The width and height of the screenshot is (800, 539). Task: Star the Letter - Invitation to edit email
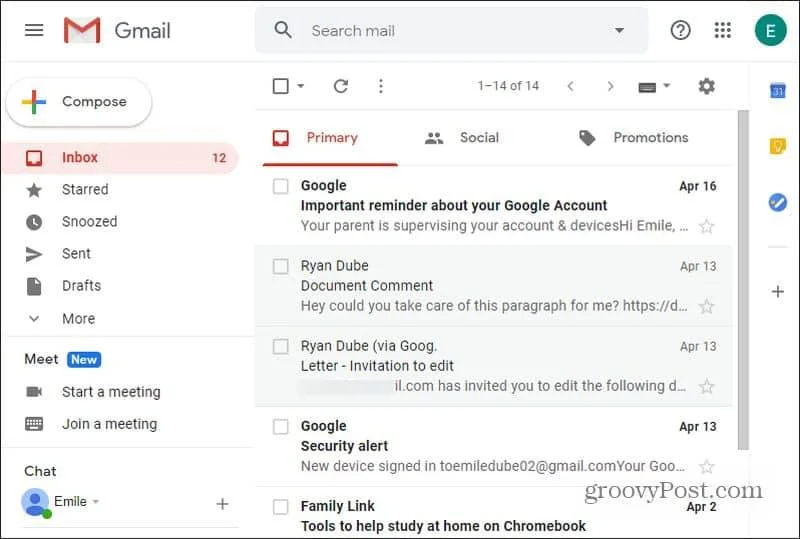(706, 386)
